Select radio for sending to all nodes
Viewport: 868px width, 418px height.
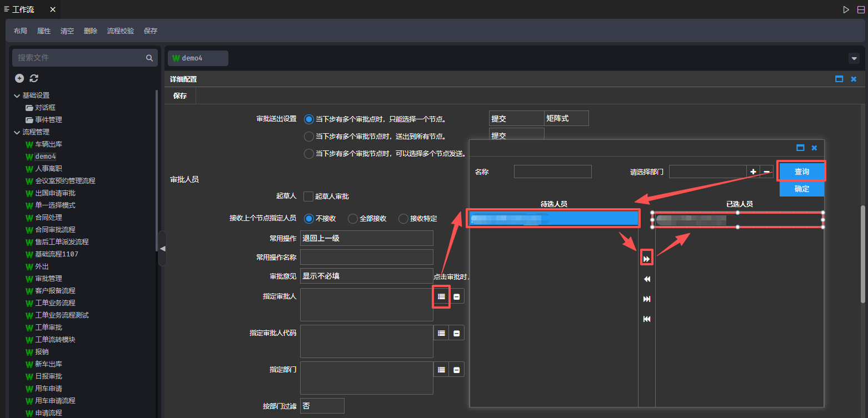309,137
